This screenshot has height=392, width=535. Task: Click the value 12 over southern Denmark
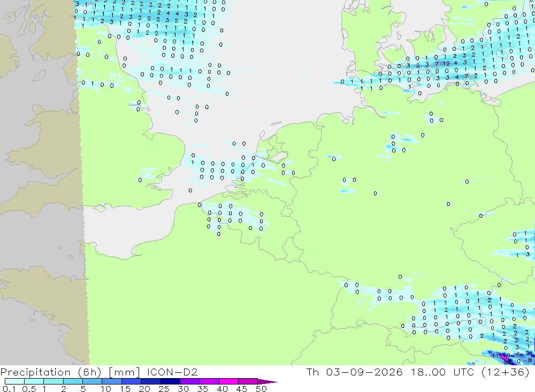click(x=446, y=64)
